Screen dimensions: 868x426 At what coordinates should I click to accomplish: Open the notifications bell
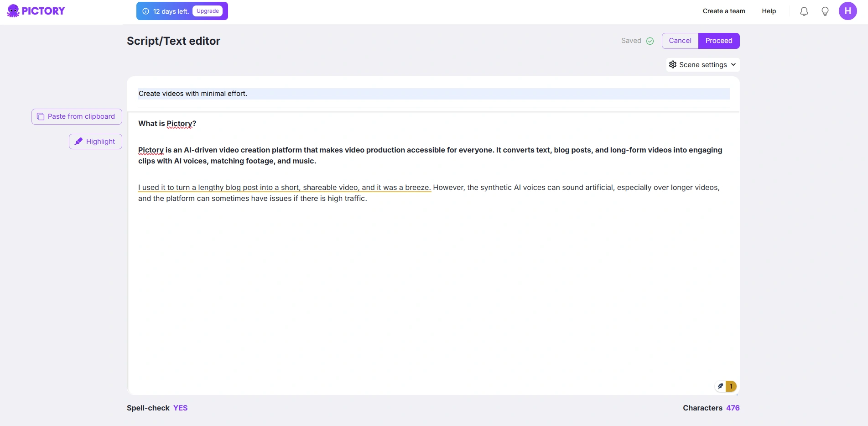804,11
